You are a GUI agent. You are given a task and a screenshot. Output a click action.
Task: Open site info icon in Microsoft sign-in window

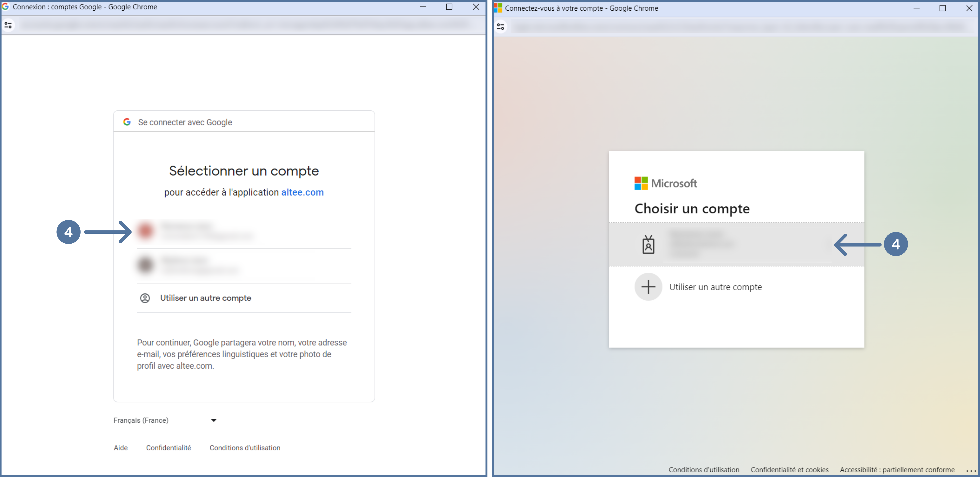(x=501, y=27)
